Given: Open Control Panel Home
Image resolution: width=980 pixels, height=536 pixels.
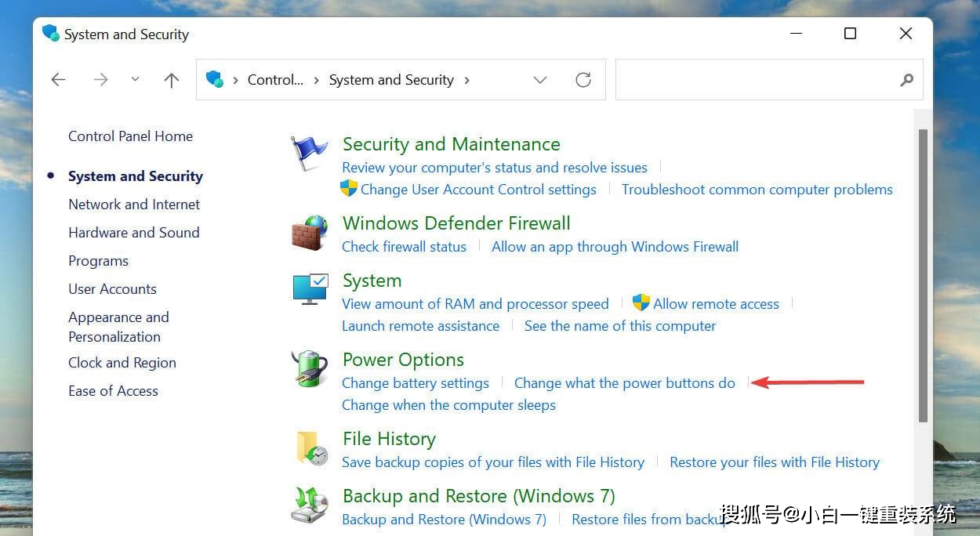Looking at the screenshot, I should (130, 136).
